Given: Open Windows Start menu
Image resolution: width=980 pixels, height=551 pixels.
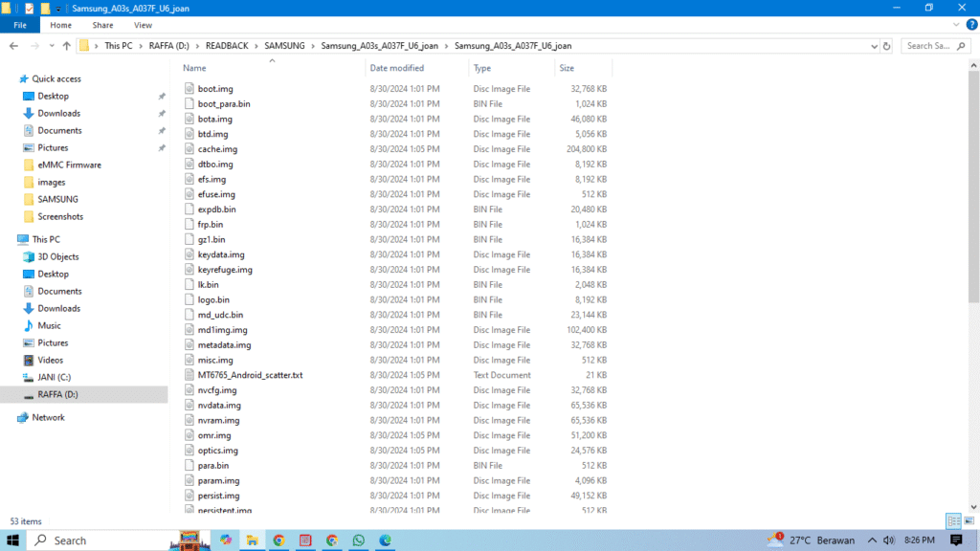Looking at the screenshot, I should tap(13, 540).
